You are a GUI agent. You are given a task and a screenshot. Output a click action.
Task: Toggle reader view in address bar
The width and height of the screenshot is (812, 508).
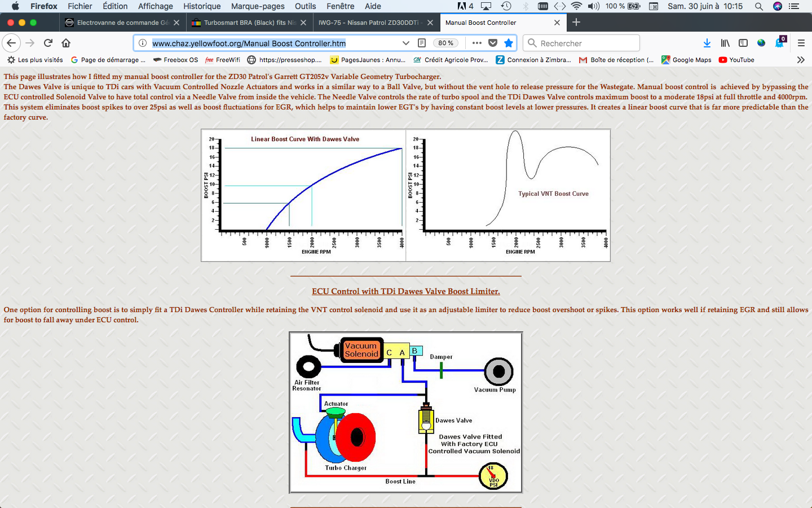(x=422, y=43)
